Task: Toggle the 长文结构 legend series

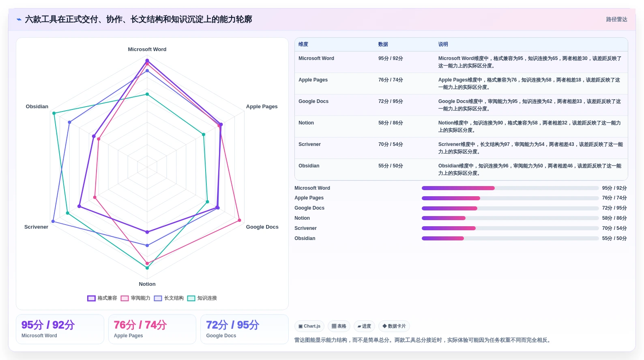Action: (169, 298)
